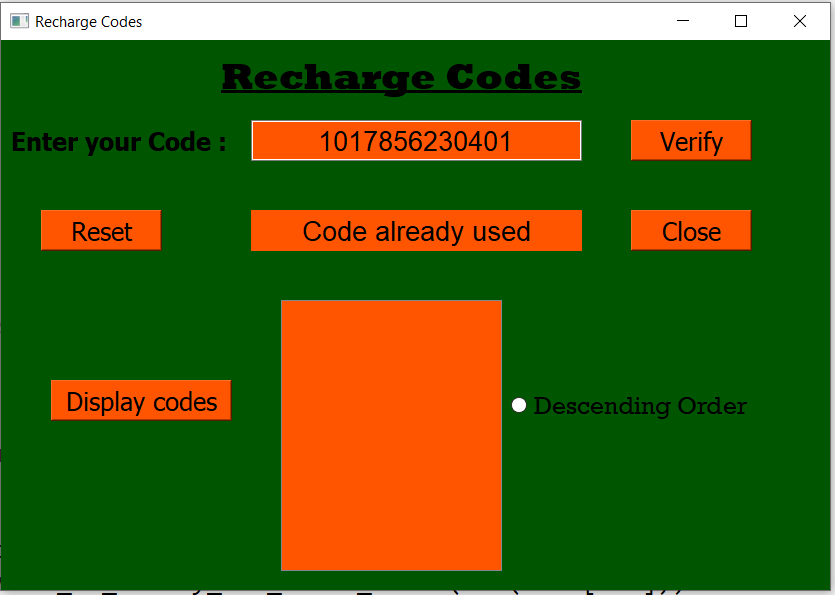Click the orange Close button
835x595 pixels.
coord(691,231)
